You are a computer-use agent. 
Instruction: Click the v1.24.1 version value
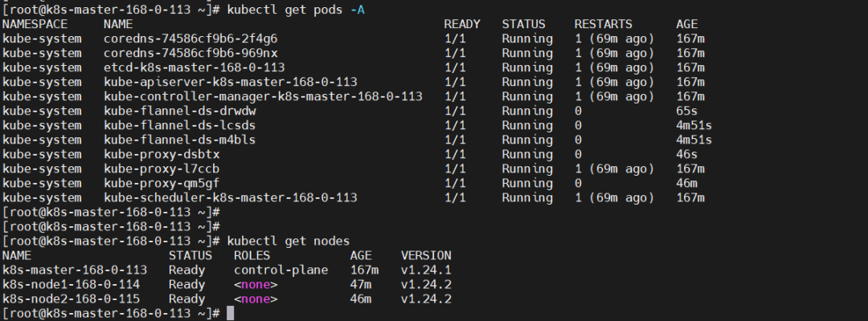coord(426,270)
